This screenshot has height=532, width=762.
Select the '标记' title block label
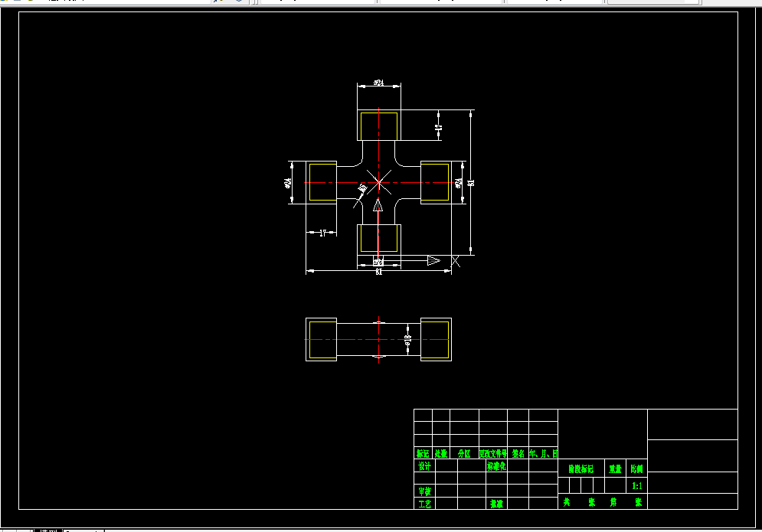click(x=423, y=453)
